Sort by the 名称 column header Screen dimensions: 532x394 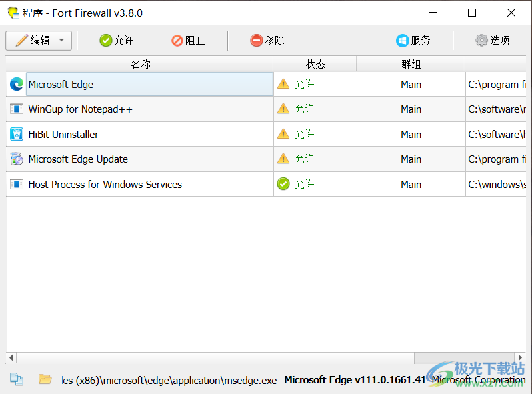(x=140, y=64)
